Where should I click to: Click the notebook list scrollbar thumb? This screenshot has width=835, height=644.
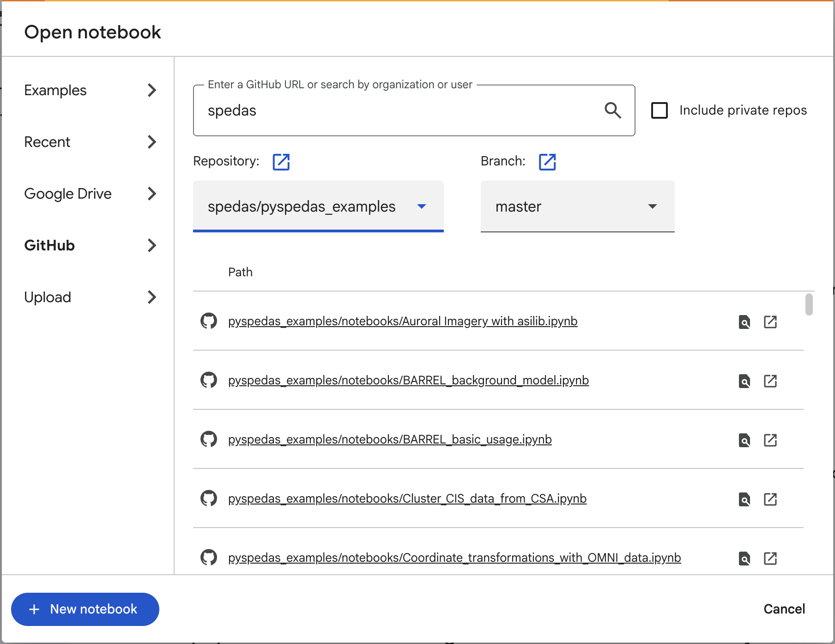click(x=809, y=304)
